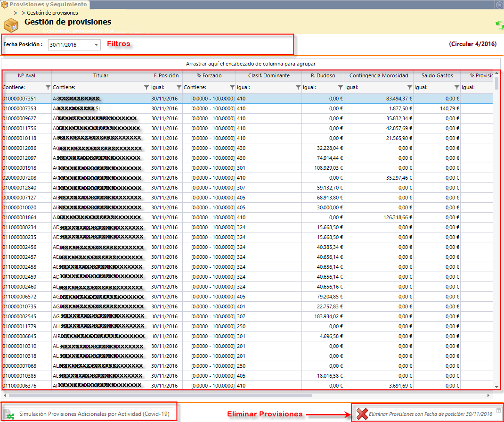
Task: Click the red X delete provisions icon
Action: (x=362, y=414)
